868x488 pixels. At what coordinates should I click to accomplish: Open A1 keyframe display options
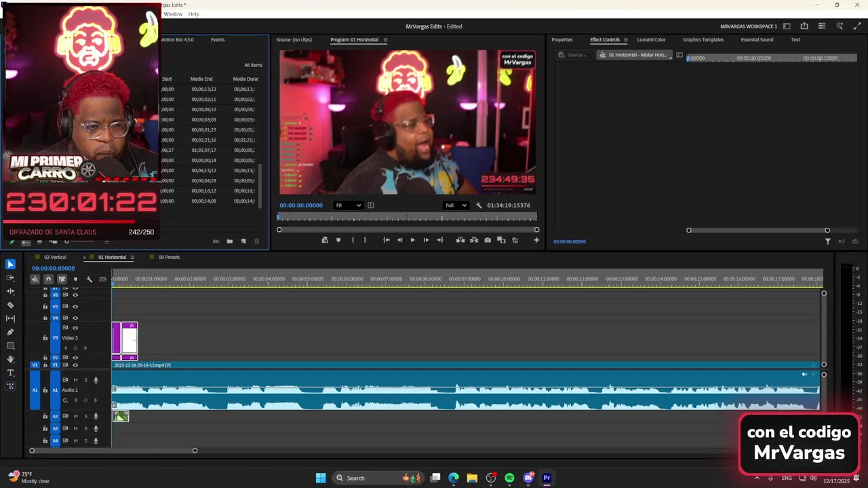click(65, 401)
